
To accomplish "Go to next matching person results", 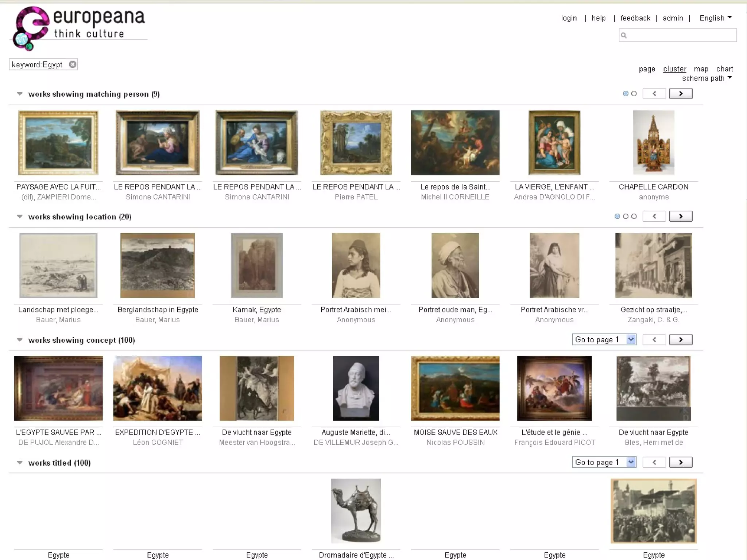I will click(680, 94).
